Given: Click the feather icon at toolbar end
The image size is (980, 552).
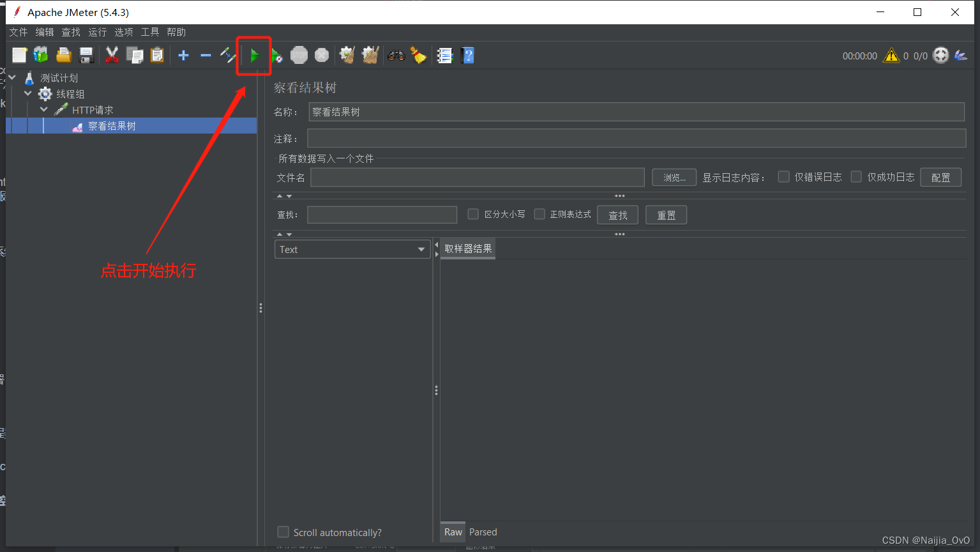Looking at the screenshot, I should [961, 56].
